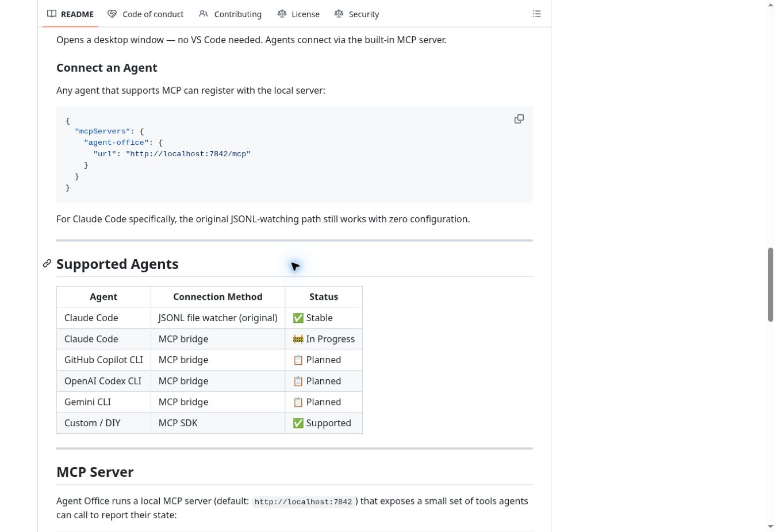
Task: Click the "OpenAI Codex CLI" cell
Action: pyautogui.click(x=103, y=381)
